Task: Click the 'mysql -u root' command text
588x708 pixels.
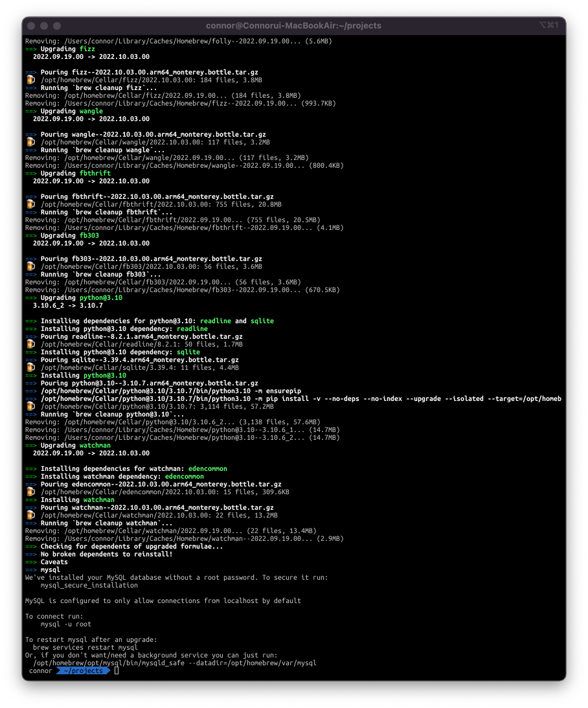Action: pyautogui.click(x=66, y=624)
